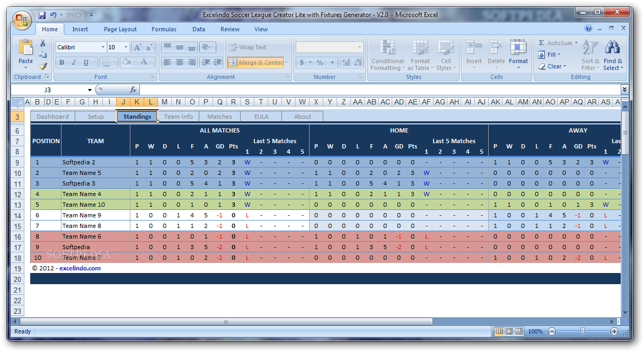Switch to Page Layout view in status bar

coord(509,331)
